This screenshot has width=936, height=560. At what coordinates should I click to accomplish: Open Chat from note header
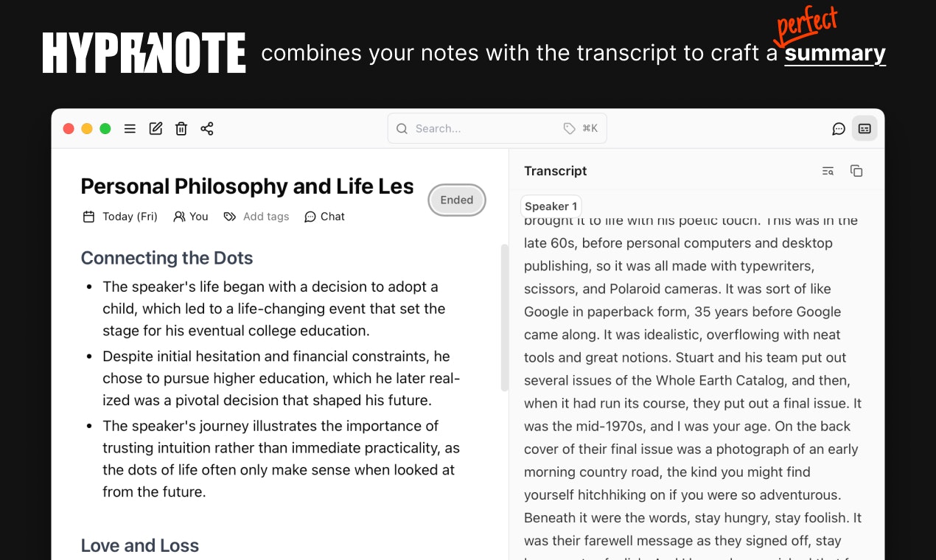pos(324,217)
